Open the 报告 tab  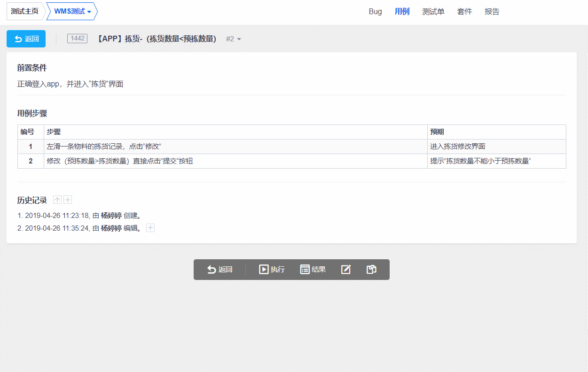(492, 12)
